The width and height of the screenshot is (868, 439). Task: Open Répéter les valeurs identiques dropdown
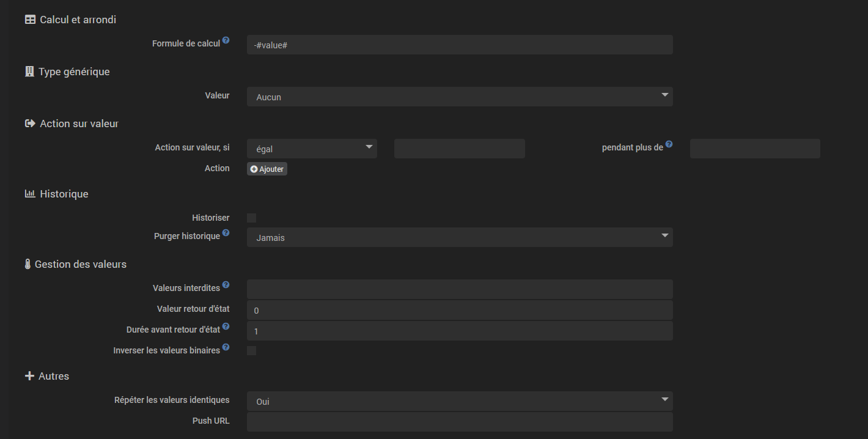(x=460, y=401)
